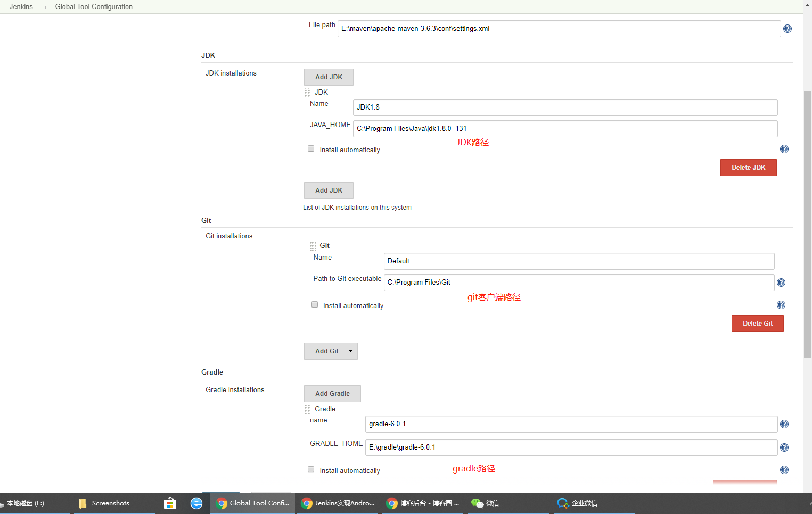Open help for GRADLE_HOME field
This screenshot has height=514, width=812.
[784, 447]
